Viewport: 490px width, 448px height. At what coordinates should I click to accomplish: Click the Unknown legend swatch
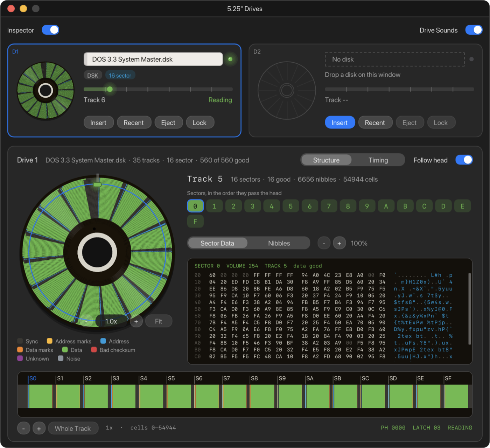pyautogui.click(x=20, y=358)
